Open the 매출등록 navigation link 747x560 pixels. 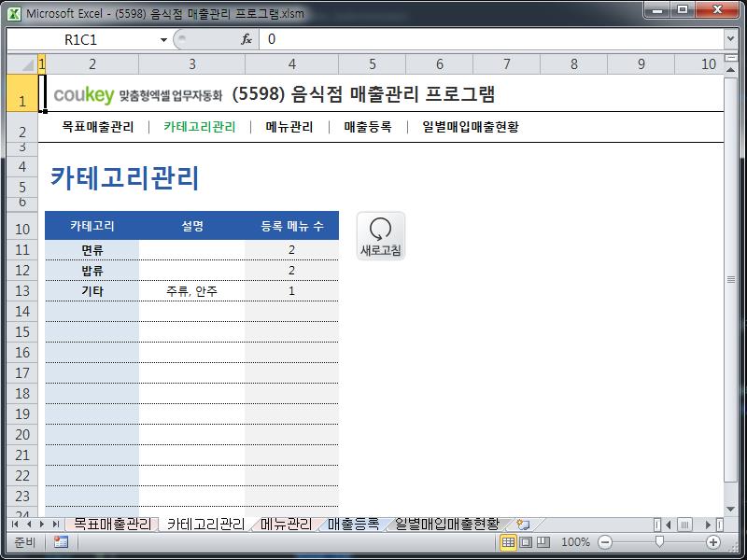(x=368, y=127)
